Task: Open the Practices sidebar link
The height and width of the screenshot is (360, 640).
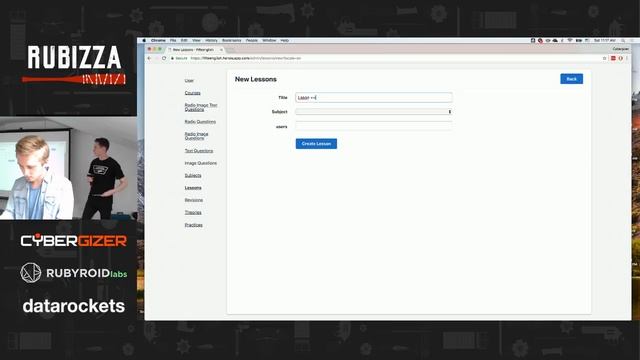Action: pyautogui.click(x=193, y=225)
